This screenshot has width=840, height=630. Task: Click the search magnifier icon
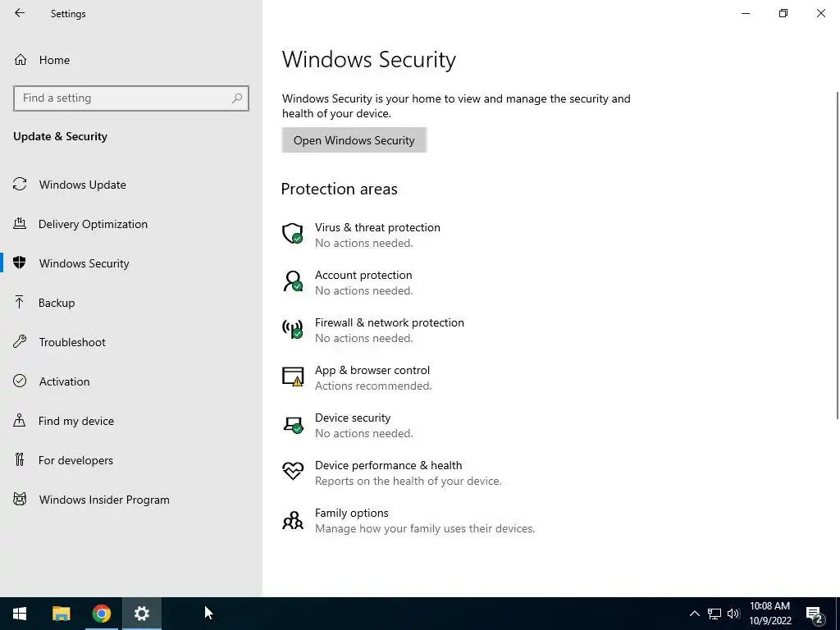pyautogui.click(x=237, y=98)
